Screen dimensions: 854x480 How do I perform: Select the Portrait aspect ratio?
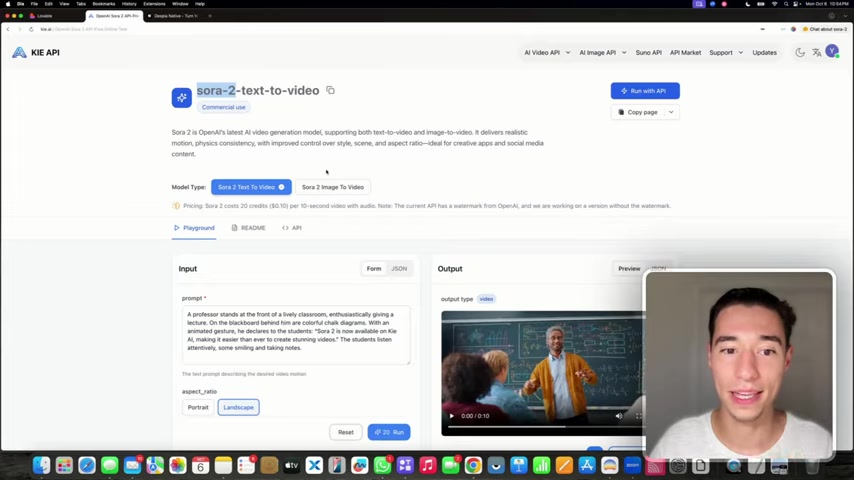(198, 407)
